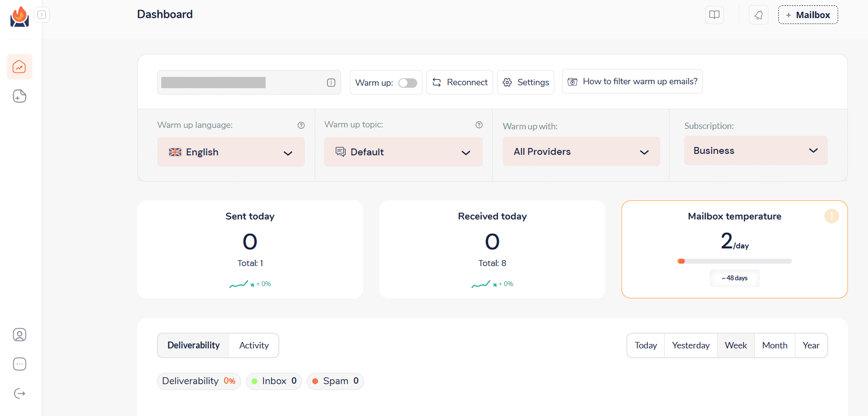The image size is (868, 416).
Task: Click the mailbox address input field
Action: pyautogui.click(x=249, y=82)
